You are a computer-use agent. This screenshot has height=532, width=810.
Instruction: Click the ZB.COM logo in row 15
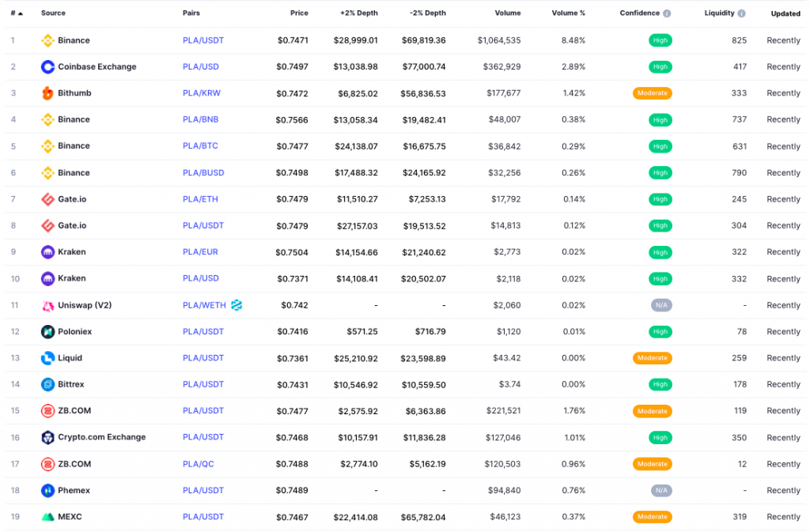[47, 411]
